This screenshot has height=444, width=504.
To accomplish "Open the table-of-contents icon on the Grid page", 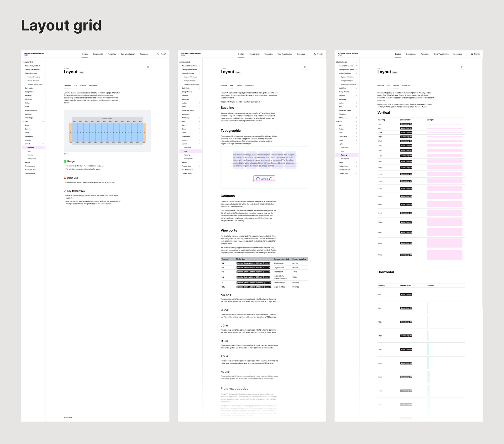I will (x=305, y=67).
